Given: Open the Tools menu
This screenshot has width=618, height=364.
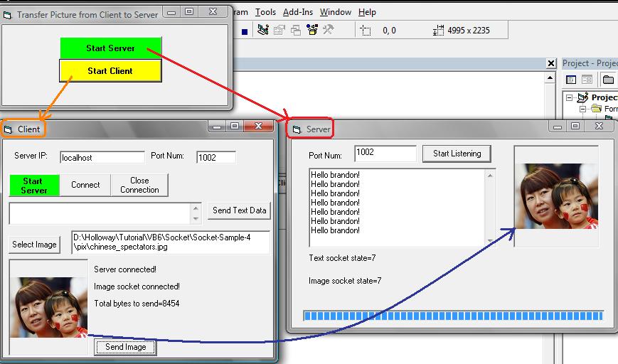Looking at the screenshot, I should [265, 12].
